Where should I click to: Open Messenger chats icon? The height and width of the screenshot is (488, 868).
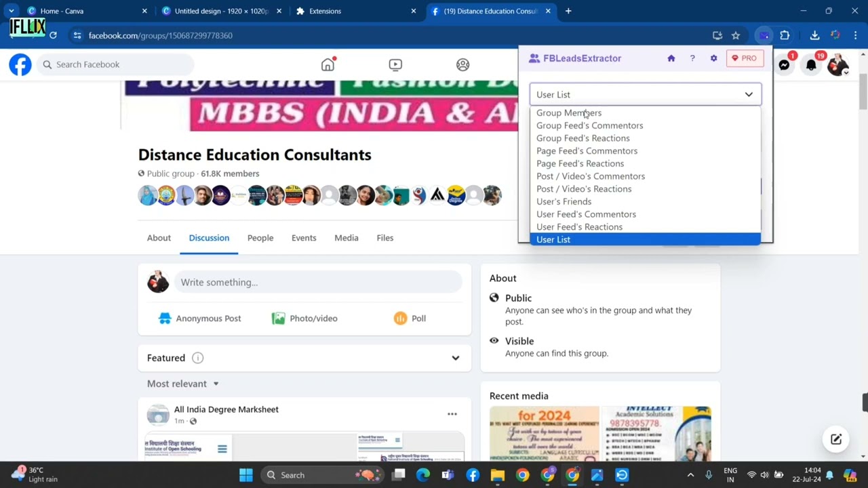coord(785,64)
